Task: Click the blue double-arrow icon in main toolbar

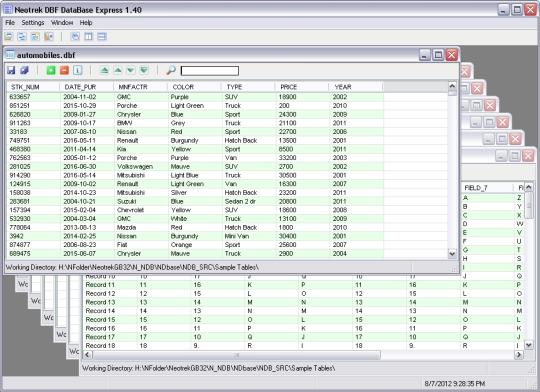Action: 22,37
